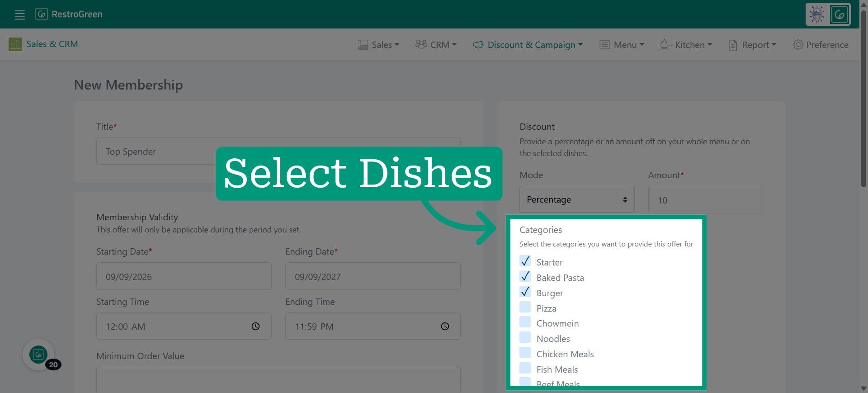The width and height of the screenshot is (868, 393).
Task: Click the clock icon in Starting Time
Action: pyautogui.click(x=255, y=326)
